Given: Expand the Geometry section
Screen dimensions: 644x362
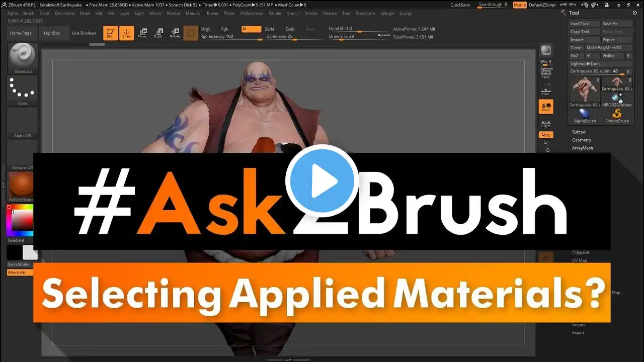Looking at the screenshot, I should pyautogui.click(x=582, y=140).
